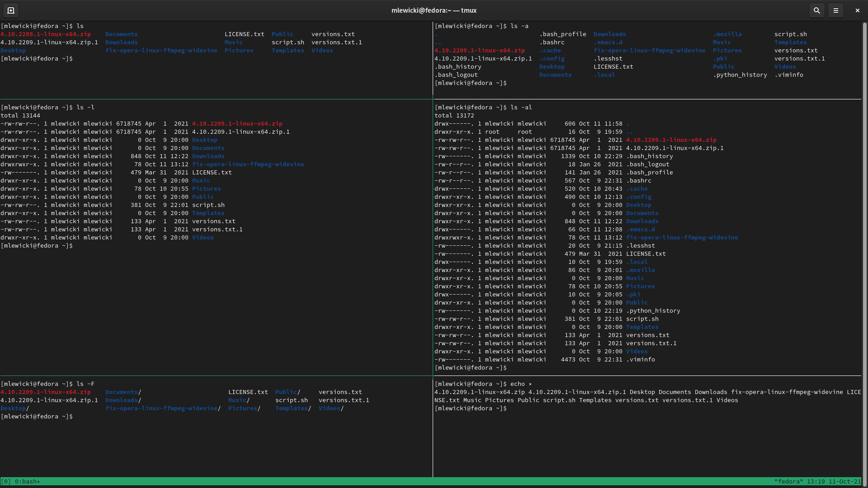Click 'script.sh' in the ls pane
This screenshot has height=488, width=868.
(288, 42)
